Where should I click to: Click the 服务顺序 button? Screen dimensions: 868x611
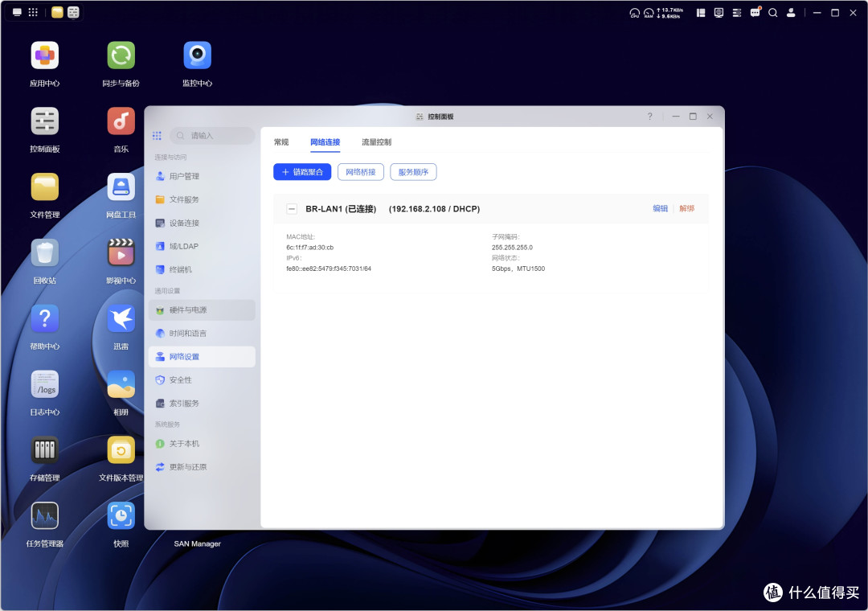414,172
